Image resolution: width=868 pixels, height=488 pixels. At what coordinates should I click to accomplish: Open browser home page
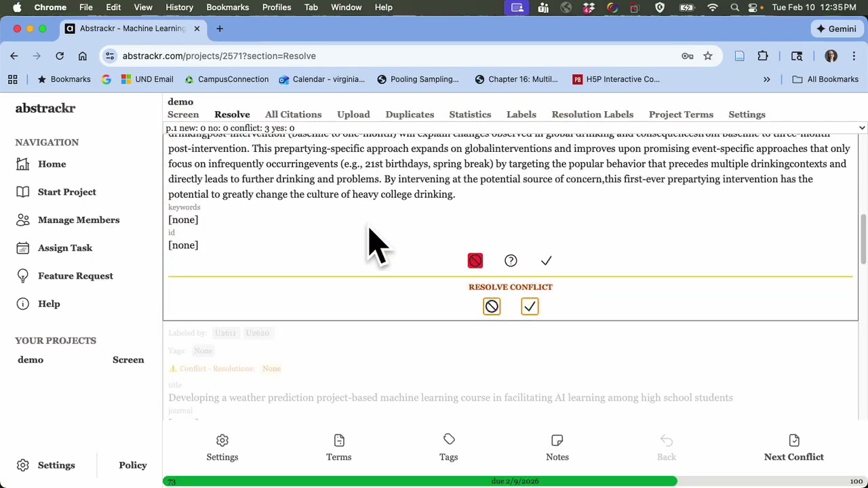[82, 56]
